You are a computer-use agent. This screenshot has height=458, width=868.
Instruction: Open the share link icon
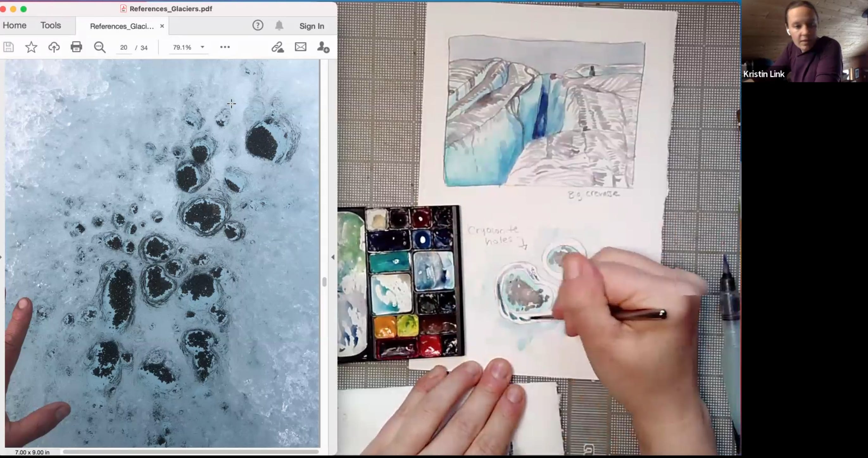point(278,47)
